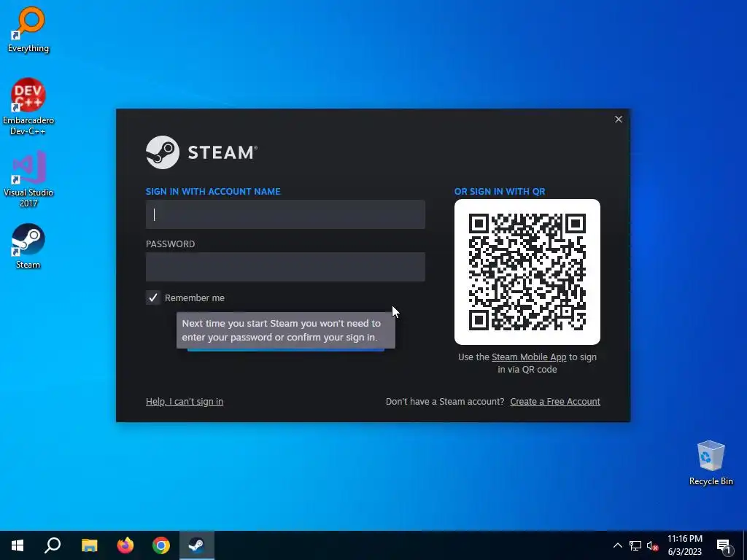This screenshot has width=747, height=560.
Task: Close the Steam sign-in window
Action: [x=619, y=119]
